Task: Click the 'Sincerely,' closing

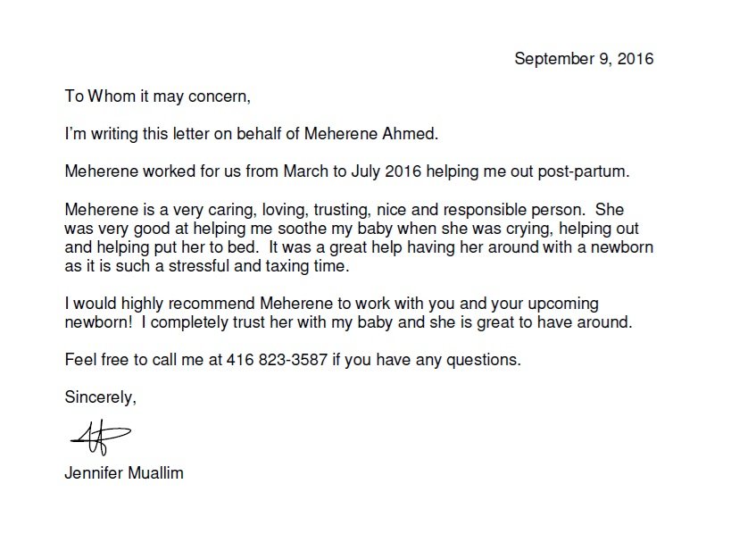Action: point(100,398)
